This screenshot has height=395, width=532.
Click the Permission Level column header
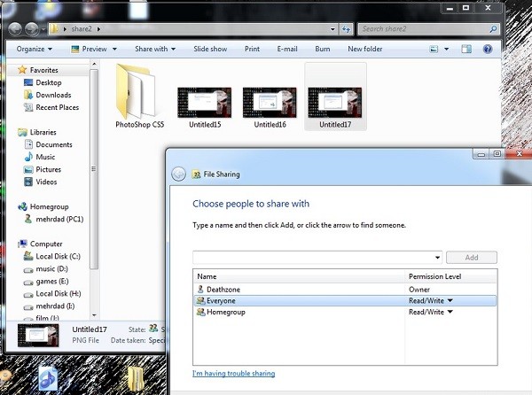click(451, 276)
